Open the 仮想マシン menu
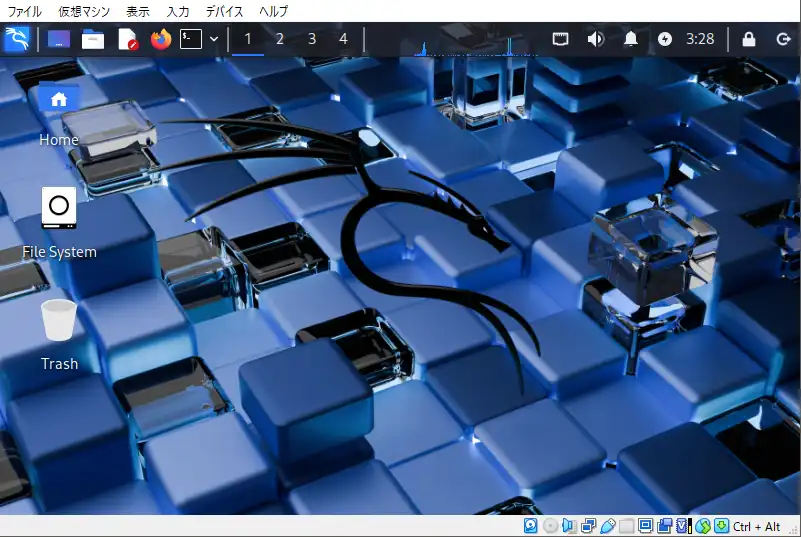Viewport: 801px width, 537px height. (84, 11)
